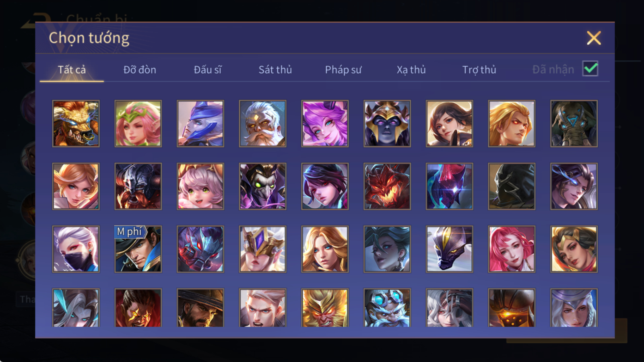Choose the elephant warrior hero portrait

pyautogui.click(x=574, y=123)
